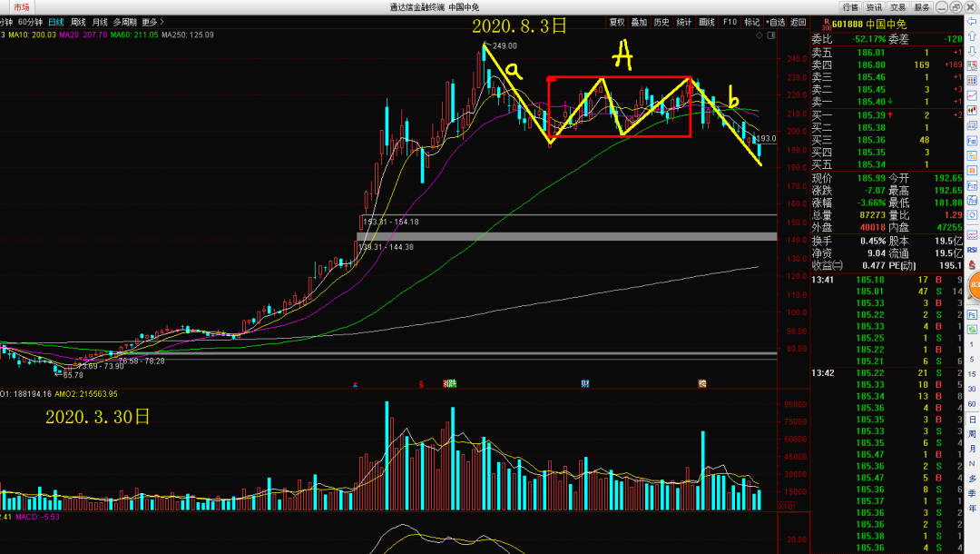Screen dimensions: 980x554
Task: Click the 买一 185.39 bid price row
Action: click(887, 115)
